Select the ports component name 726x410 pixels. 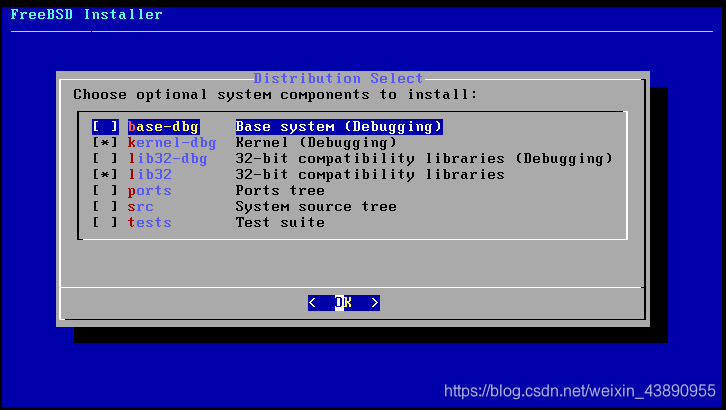click(x=150, y=191)
